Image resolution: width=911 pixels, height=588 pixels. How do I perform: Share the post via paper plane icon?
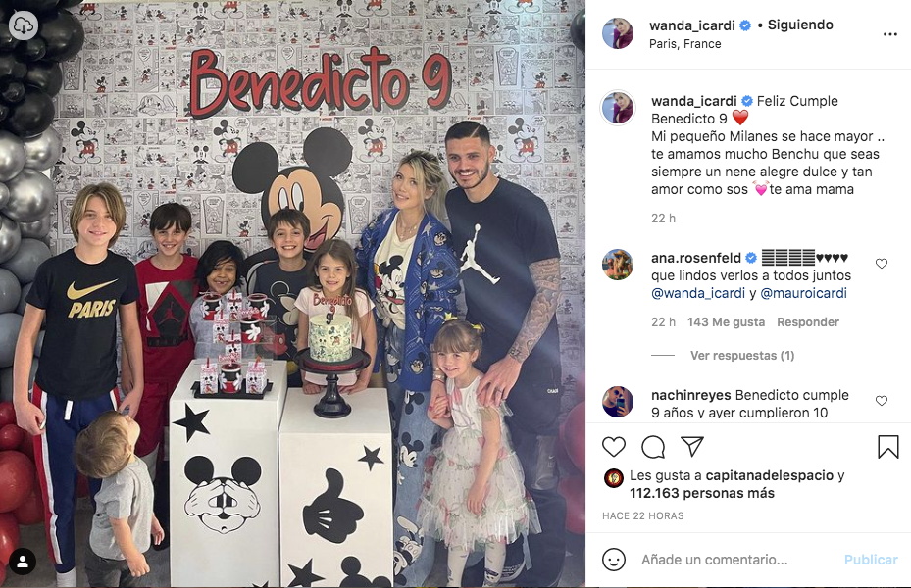(x=692, y=446)
